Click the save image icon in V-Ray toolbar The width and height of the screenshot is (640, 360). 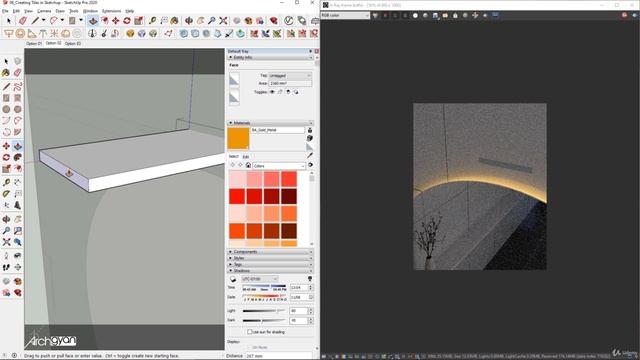point(436,16)
